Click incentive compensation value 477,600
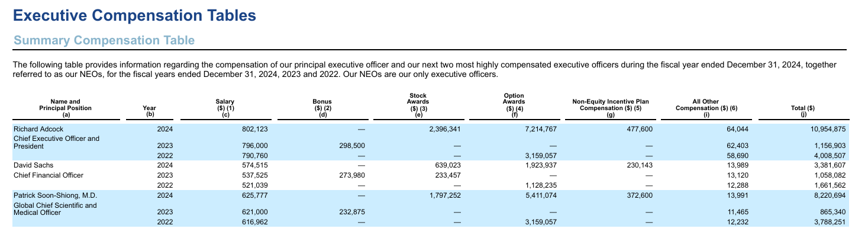868x251 pixels. click(x=640, y=128)
